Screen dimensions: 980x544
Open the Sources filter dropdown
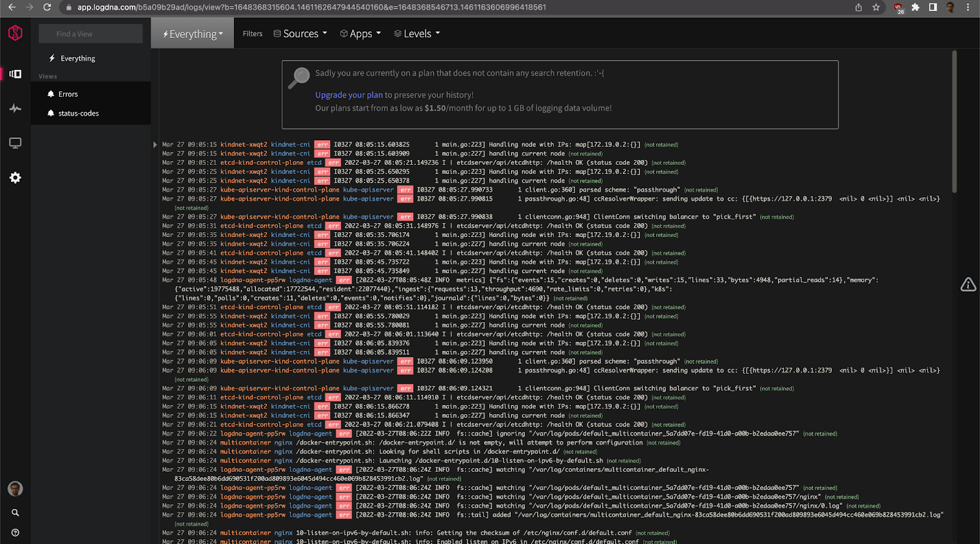(x=300, y=34)
